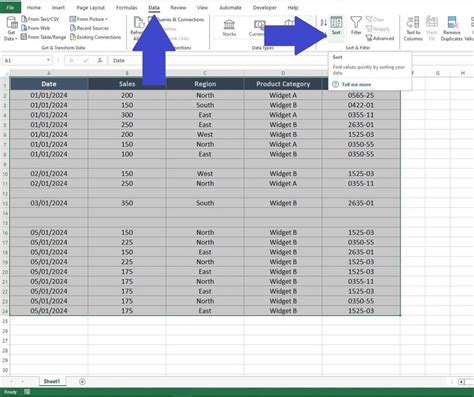Click the Select All corner triangle
Screen dimensions: 474x397
point(5,73)
